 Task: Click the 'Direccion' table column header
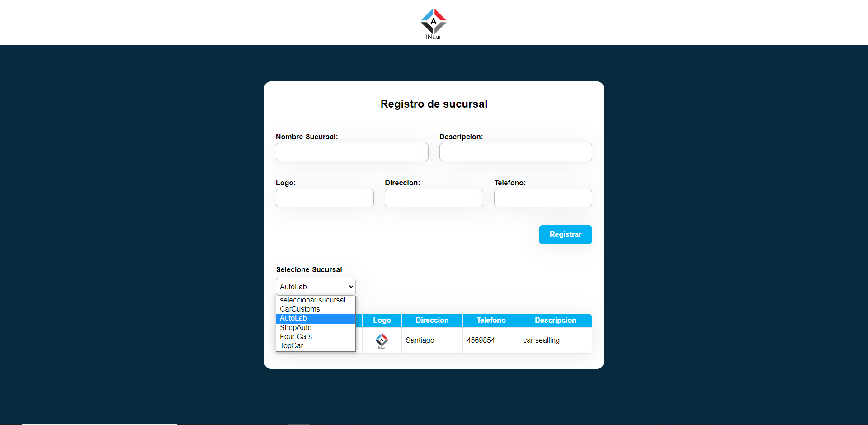click(431, 320)
